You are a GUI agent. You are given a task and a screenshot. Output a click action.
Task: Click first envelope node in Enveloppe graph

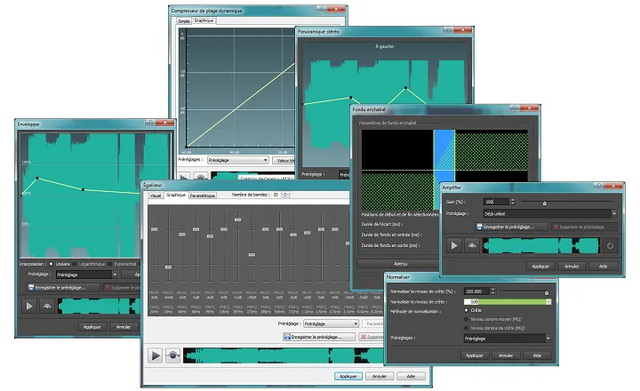click(37, 178)
